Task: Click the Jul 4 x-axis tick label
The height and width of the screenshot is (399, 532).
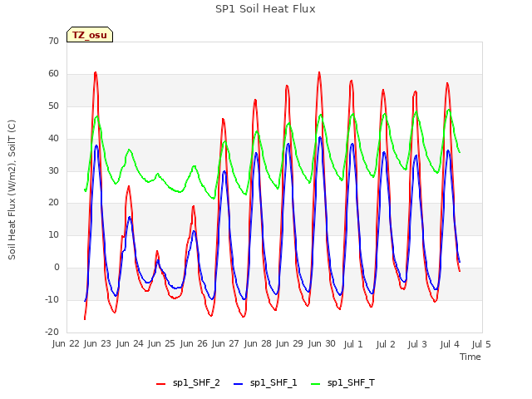Action: pos(449,344)
